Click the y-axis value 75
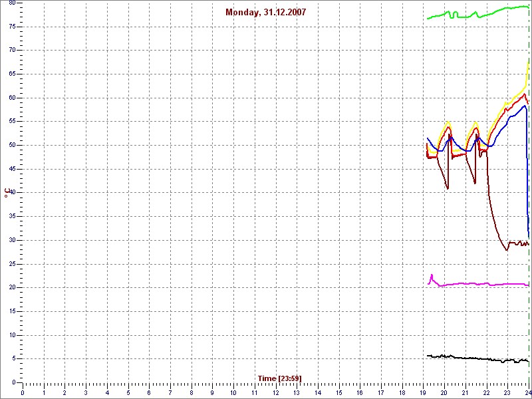Viewport: 532px width, 399px height. click(x=12, y=27)
